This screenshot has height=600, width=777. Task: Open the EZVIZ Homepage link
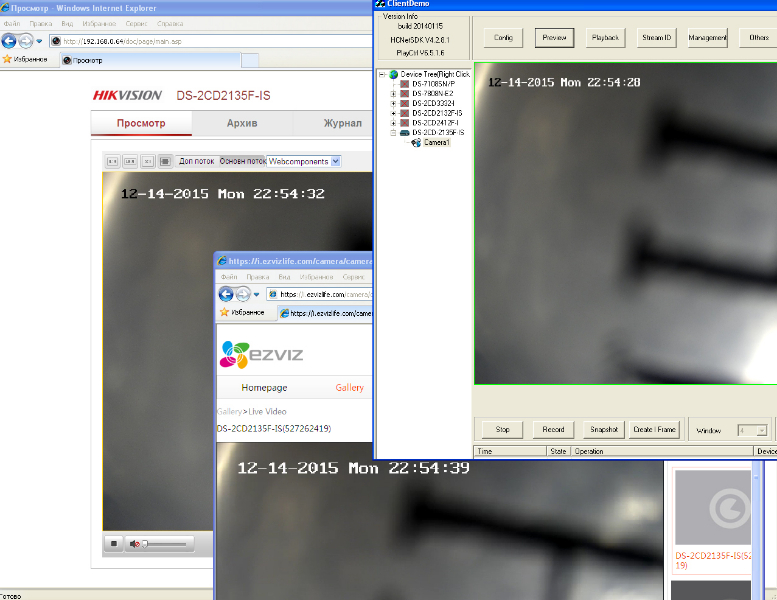click(x=264, y=387)
